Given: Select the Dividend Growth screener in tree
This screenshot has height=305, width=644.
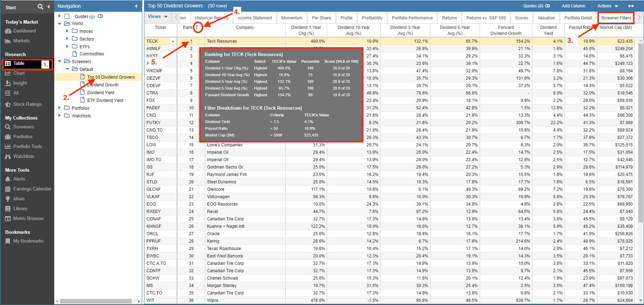Looking at the screenshot, I should [x=103, y=85].
